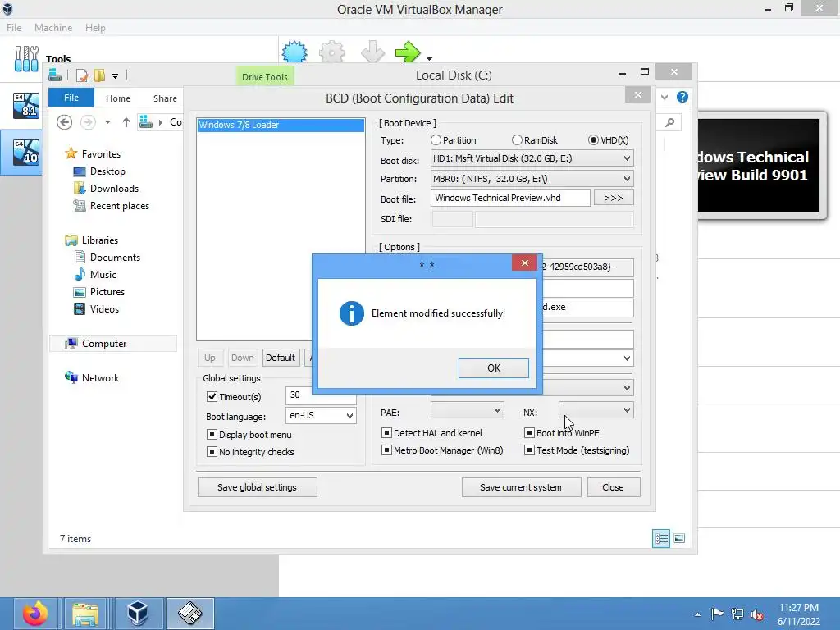This screenshot has height=630, width=840.
Task: Select the Windows 8.1 VM icon
Action: pos(26,106)
